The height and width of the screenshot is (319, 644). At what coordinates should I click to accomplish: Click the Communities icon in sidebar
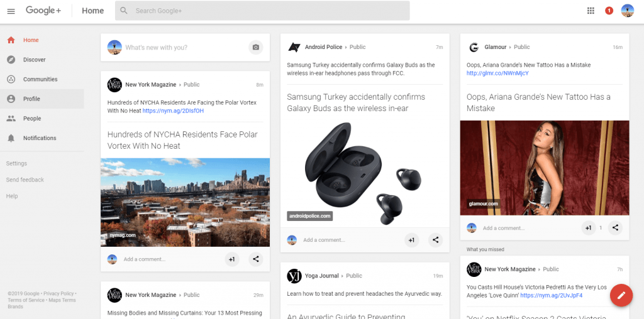(11, 79)
